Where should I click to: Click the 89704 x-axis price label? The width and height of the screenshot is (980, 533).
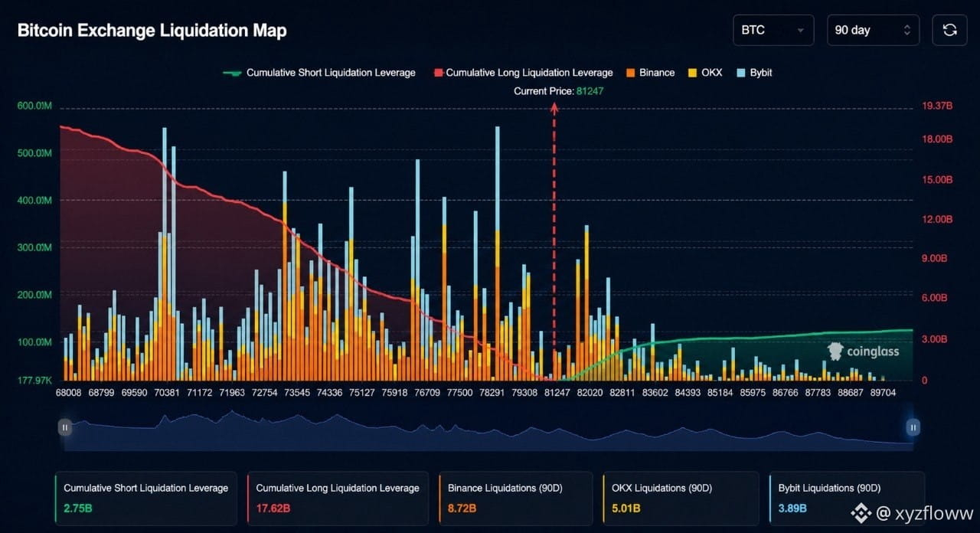(883, 392)
